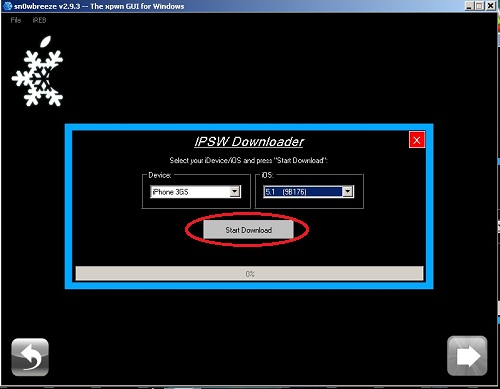Close the sn0wbreeze window
This screenshot has width=500, height=389.
[490, 6]
